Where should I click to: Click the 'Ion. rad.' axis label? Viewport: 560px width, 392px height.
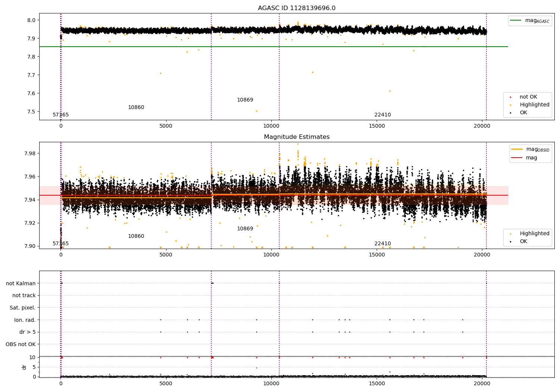click(x=25, y=320)
